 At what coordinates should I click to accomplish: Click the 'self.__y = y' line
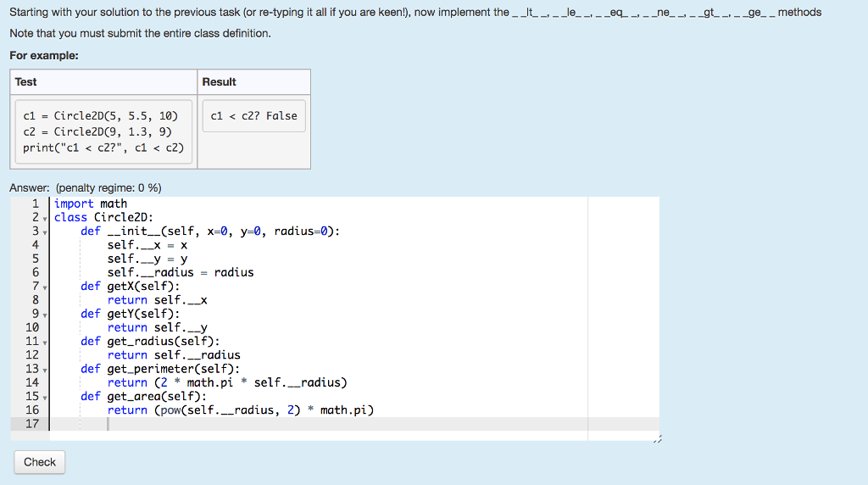[x=147, y=259]
